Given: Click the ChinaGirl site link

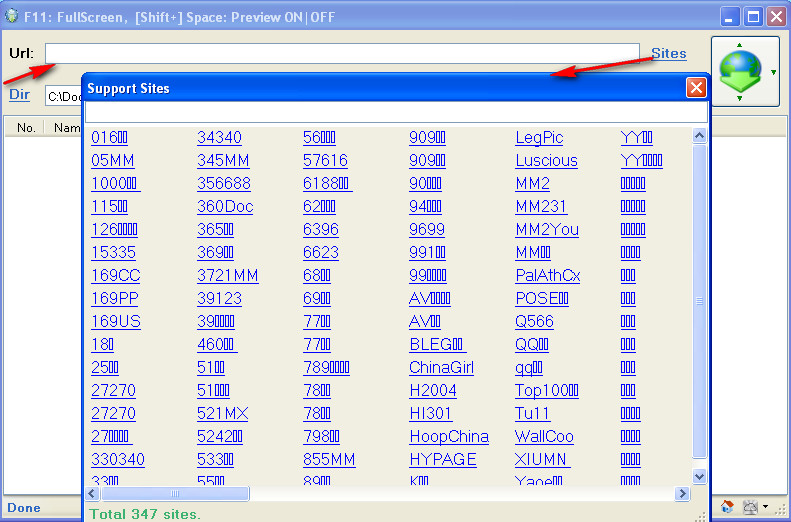Looking at the screenshot, I should coord(441,368).
